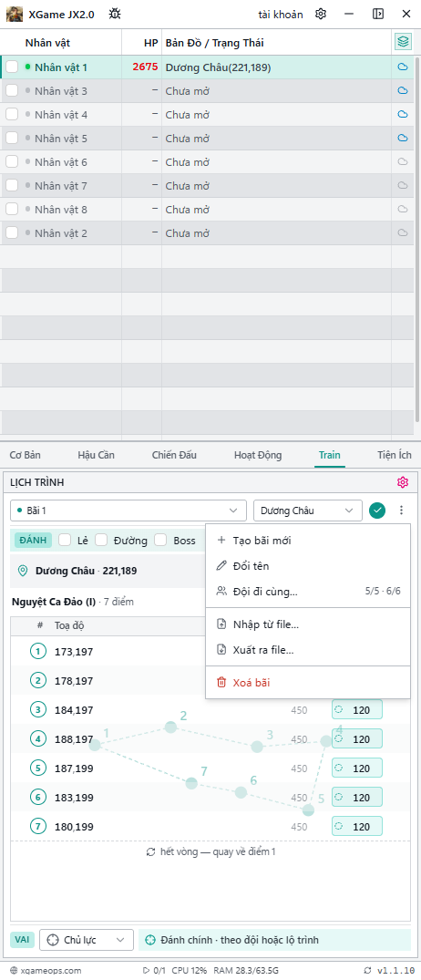Open the xgameops.com link
421x980 pixels.
pyautogui.click(x=51, y=971)
